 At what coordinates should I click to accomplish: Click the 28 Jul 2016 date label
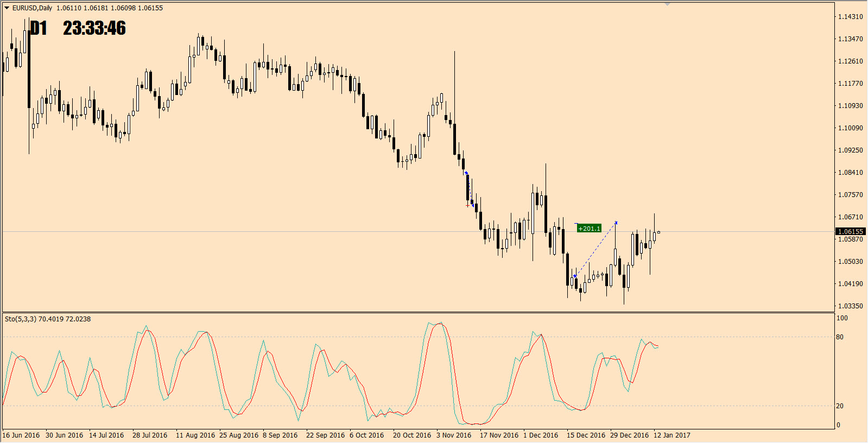(x=150, y=435)
